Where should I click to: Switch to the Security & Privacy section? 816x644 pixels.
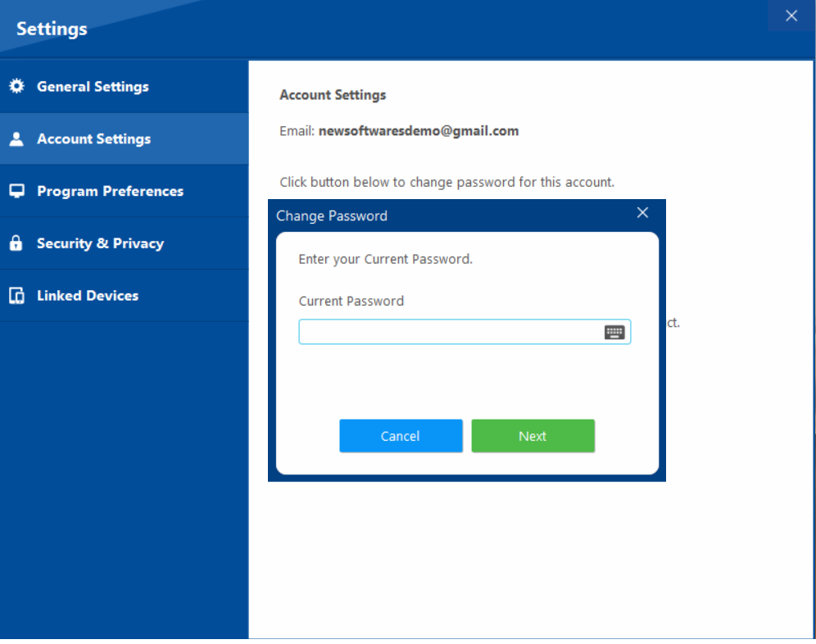pyautogui.click(x=100, y=243)
